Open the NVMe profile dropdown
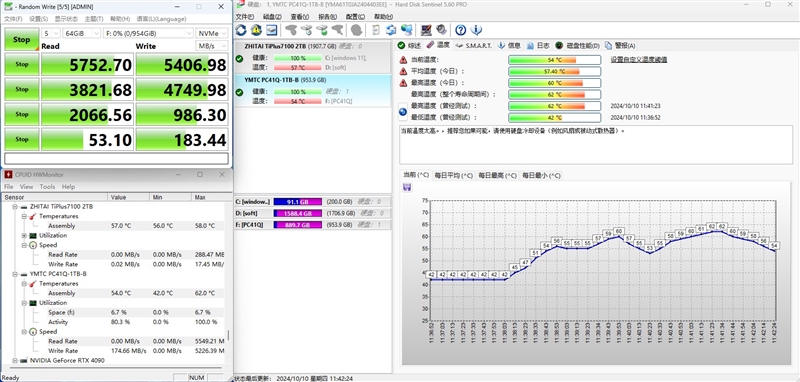The height and width of the screenshot is (382, 800). click(212, 33)
